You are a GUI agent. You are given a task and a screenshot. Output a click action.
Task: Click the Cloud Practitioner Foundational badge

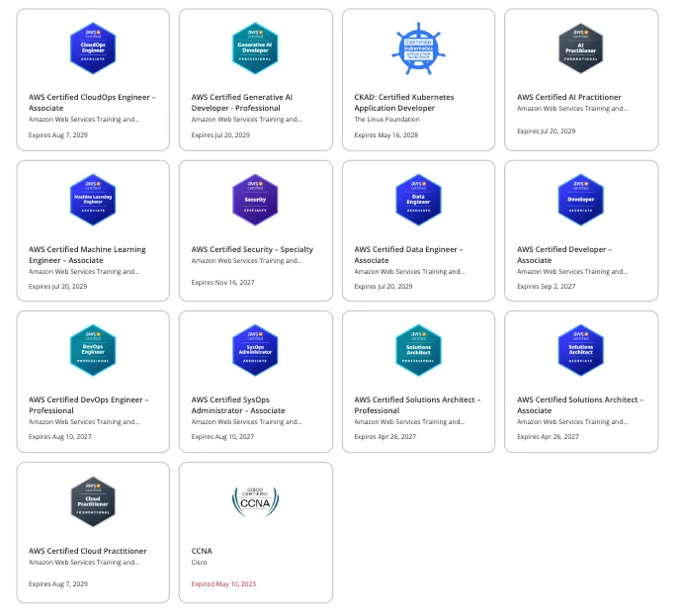(x=93, y=501)
